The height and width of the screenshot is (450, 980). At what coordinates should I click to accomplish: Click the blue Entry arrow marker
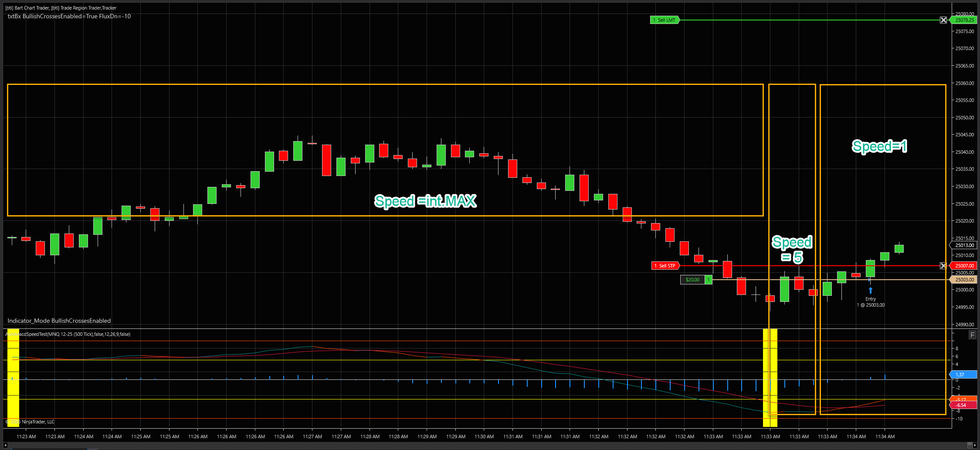pyautogui.click(x=870, y=291)
